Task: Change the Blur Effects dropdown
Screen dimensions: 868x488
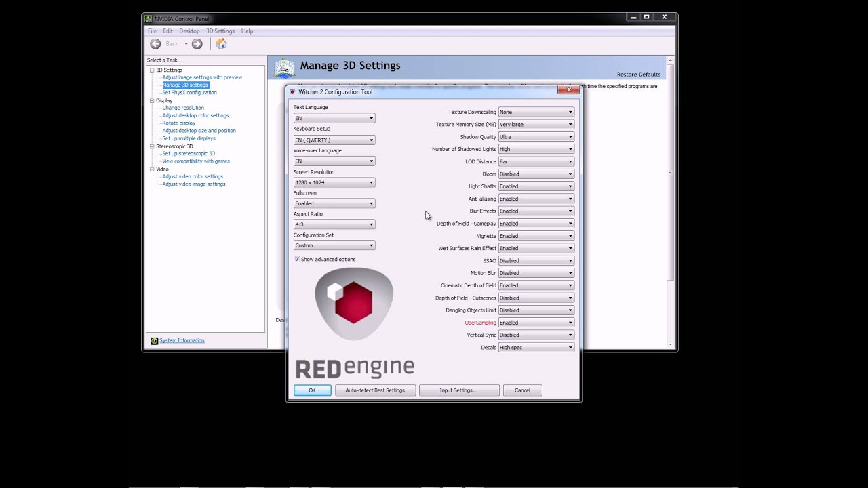Action: tap(536, 211)
